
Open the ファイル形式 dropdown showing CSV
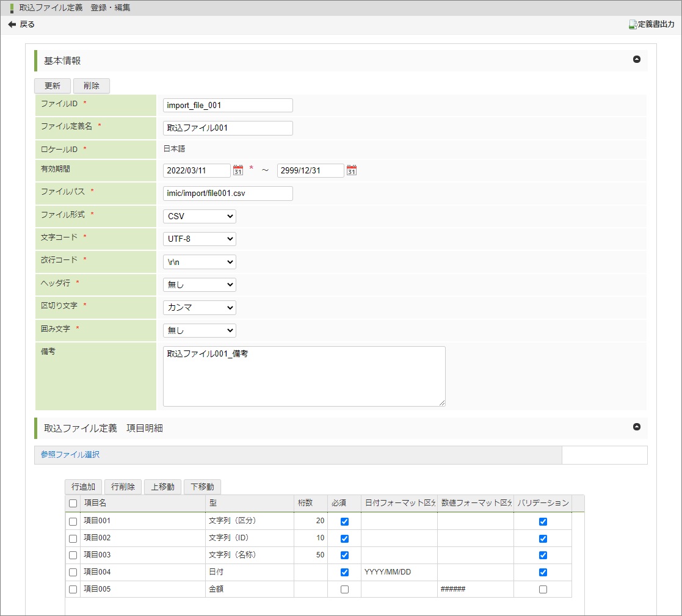coord(199,216)
